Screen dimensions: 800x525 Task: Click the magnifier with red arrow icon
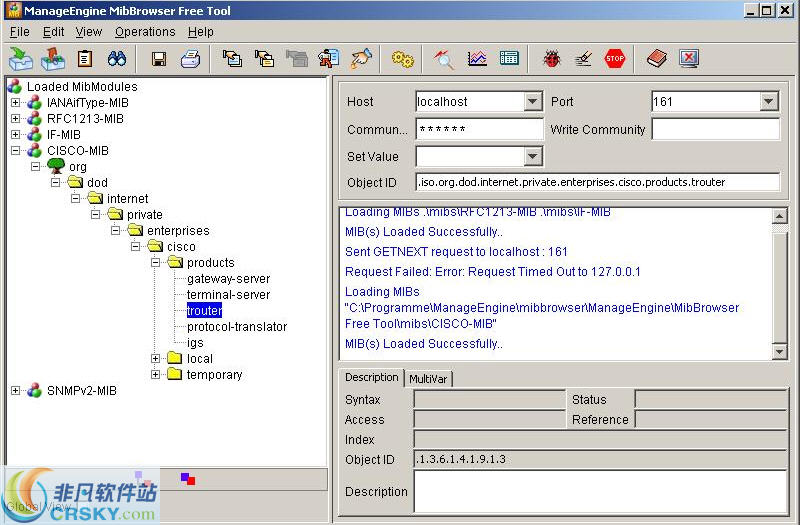tap(444, 59)
